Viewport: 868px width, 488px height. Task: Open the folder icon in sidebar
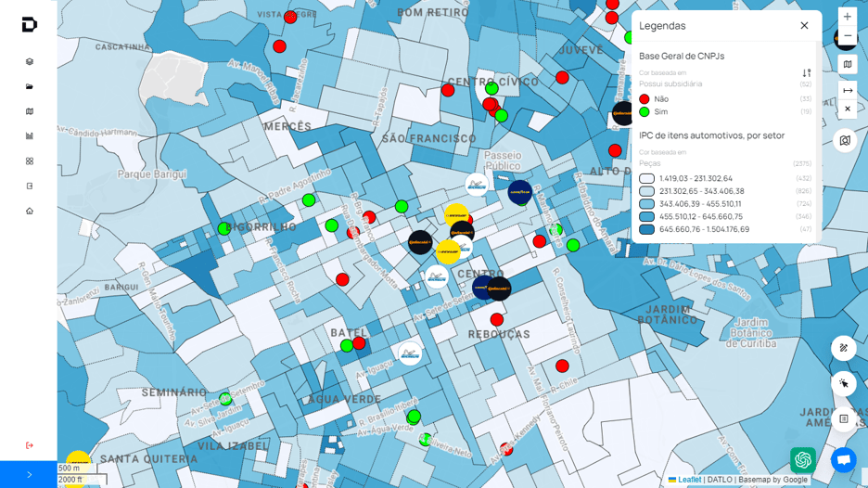[x=30, y=86]
